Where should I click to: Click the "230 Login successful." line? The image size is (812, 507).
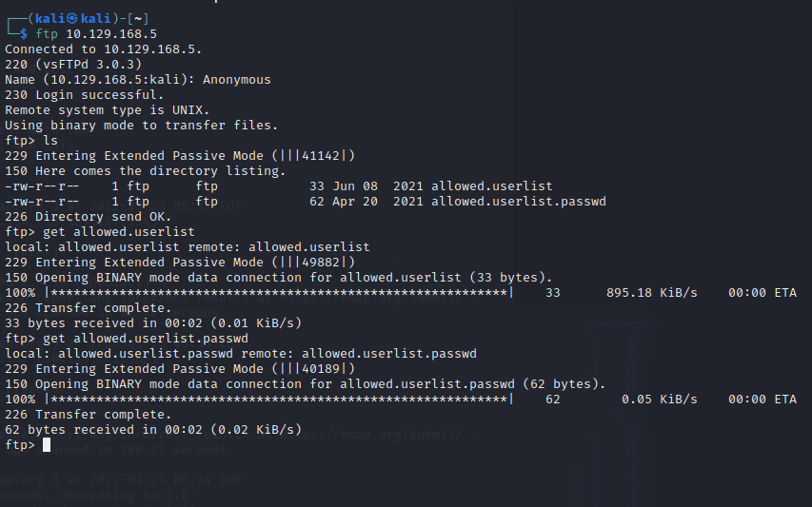(x=84, y=95)
